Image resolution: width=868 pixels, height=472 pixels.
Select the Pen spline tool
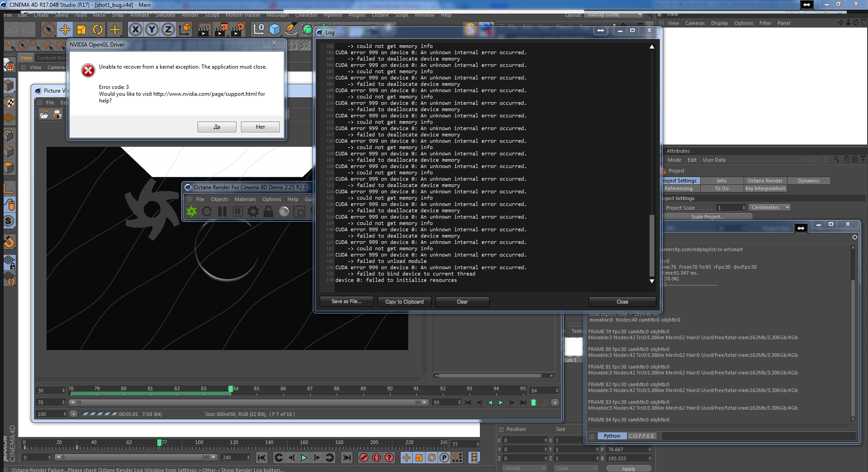pos(291,30)
